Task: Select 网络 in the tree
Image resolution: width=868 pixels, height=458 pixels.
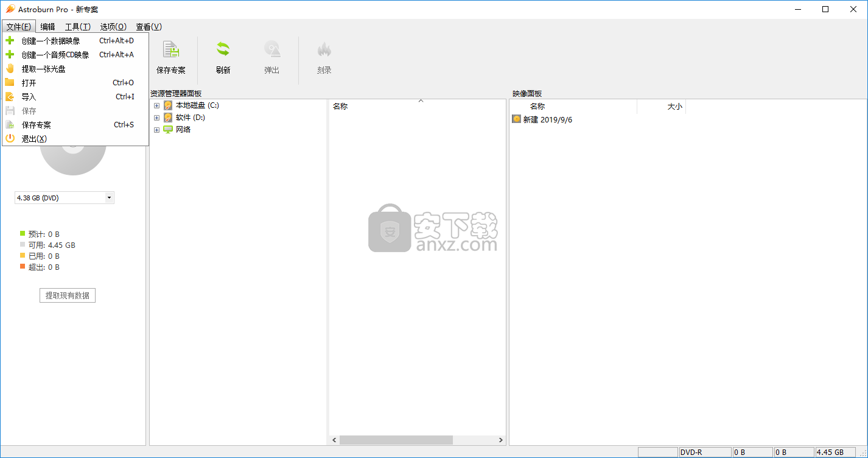Action: click(183, 130)
